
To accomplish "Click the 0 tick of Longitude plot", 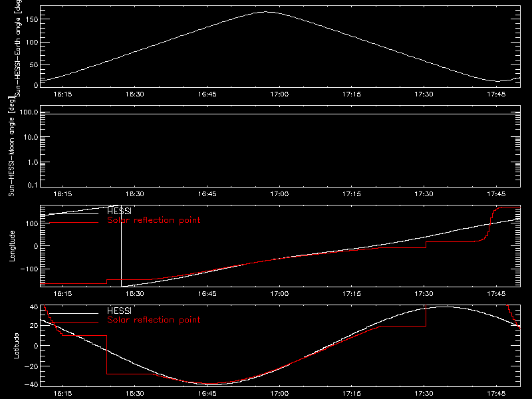I will click(x=36, y=246).
